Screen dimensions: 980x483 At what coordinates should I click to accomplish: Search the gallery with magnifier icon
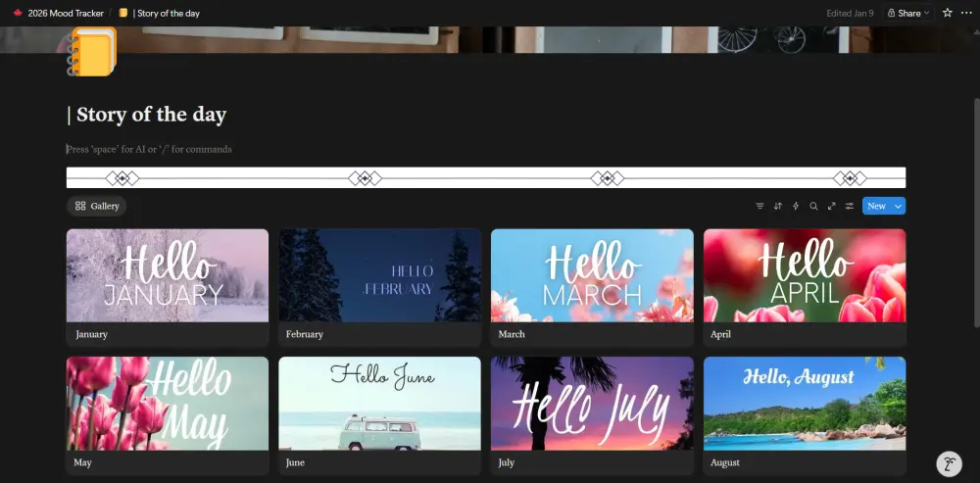tap(813, 206)
